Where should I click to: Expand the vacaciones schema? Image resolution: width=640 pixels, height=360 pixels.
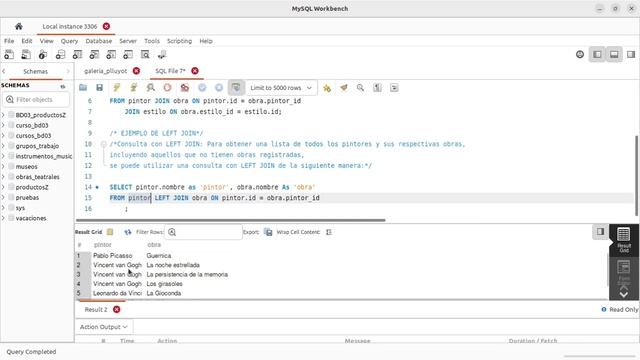click(3, 218)
